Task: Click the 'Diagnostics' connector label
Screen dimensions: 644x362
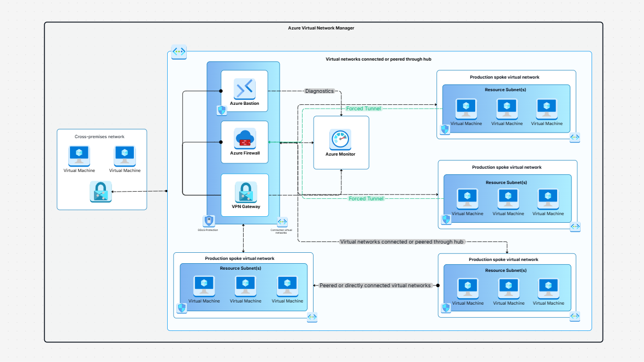Action: coord(320,91)
